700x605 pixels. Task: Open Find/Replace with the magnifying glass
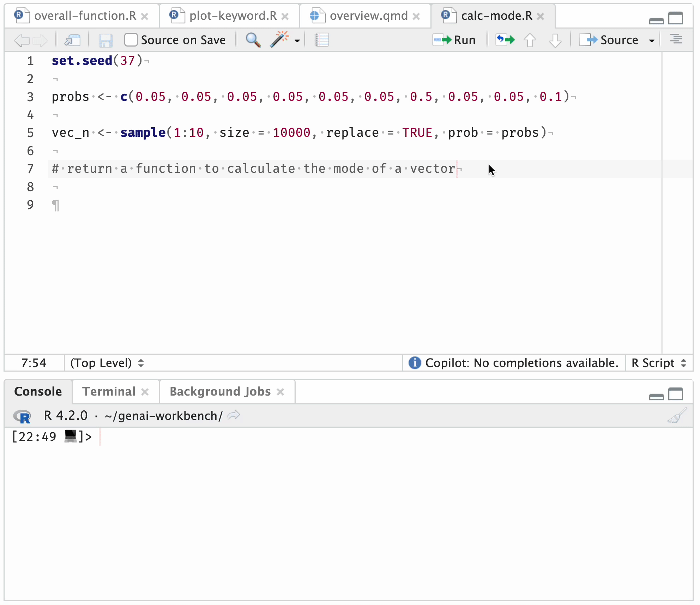click(x=253, y=40)
